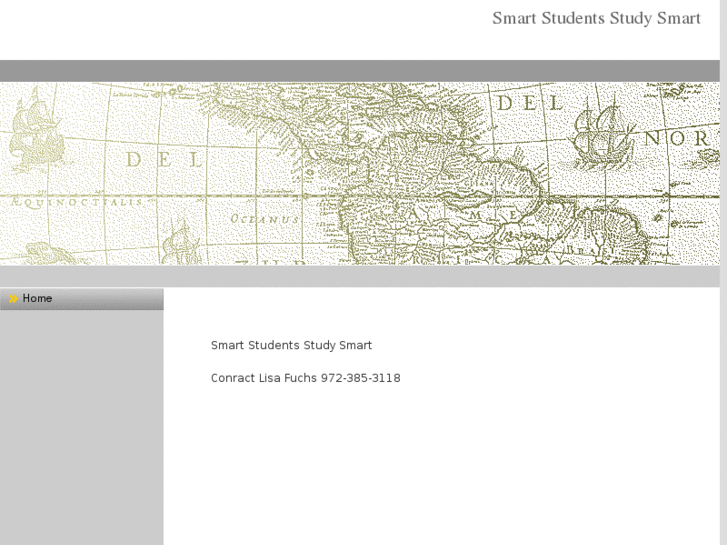This screenshot has width=727, height=545.
Task: Click the antique map banner image
Action: 360,174
